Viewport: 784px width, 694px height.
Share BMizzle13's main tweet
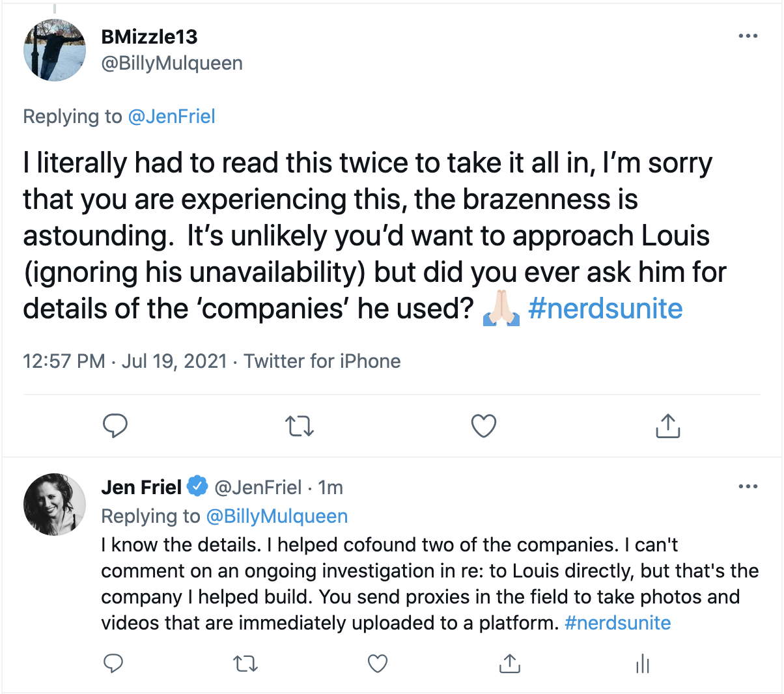667,426
